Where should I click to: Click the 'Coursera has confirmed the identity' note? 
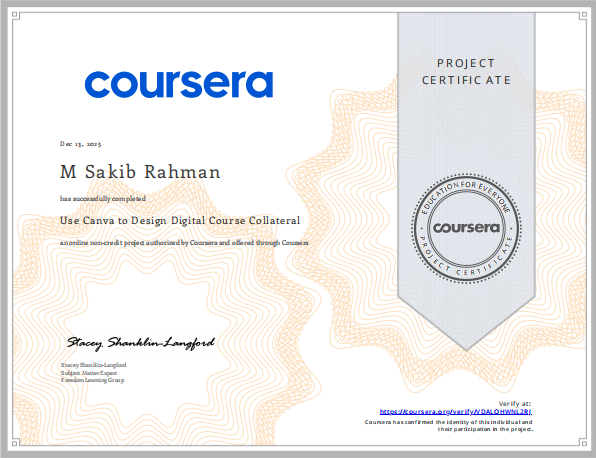(449, 425)
